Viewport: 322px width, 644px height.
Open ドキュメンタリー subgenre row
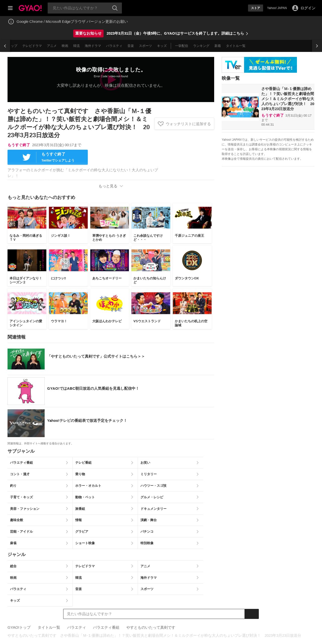pyautogui.click(x=171, y=509)
